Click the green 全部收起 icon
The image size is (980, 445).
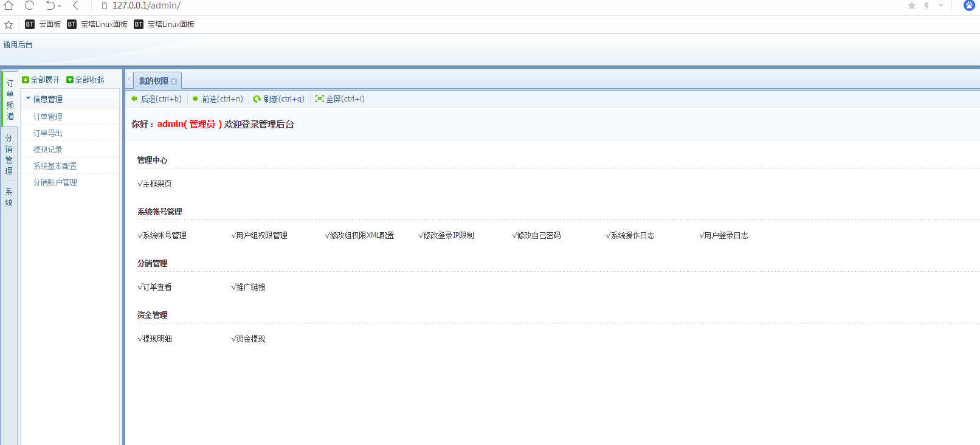[70, 80]
